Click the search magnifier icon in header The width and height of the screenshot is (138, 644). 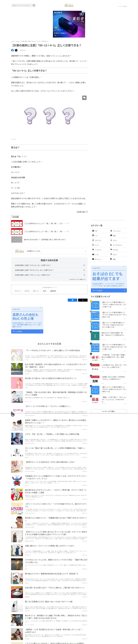pos(34,5)
